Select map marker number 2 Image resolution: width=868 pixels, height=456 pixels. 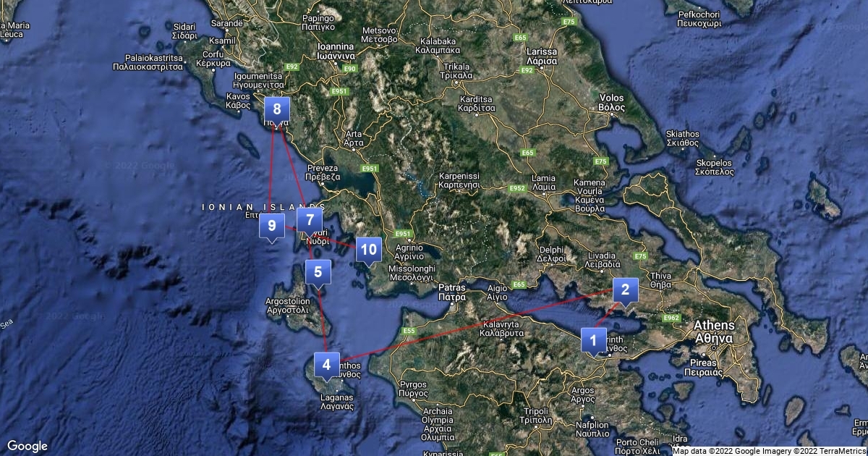pyautogui.click(x=625, y=291)
